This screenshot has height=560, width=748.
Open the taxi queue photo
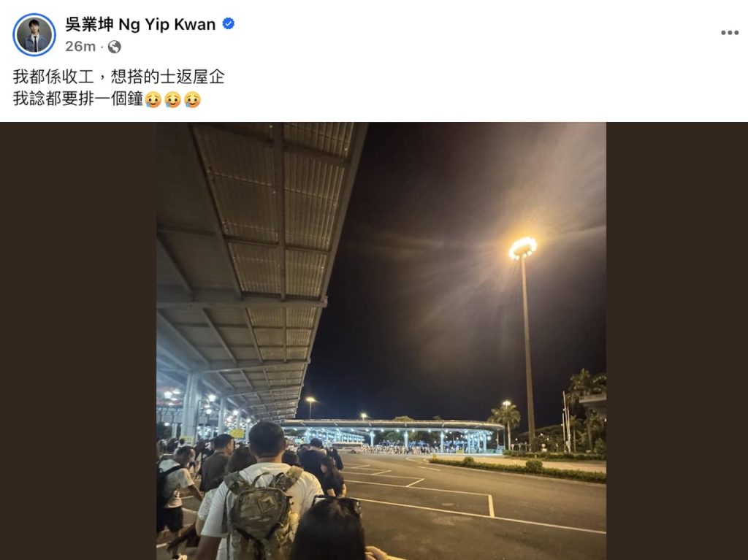coord(381,341)
